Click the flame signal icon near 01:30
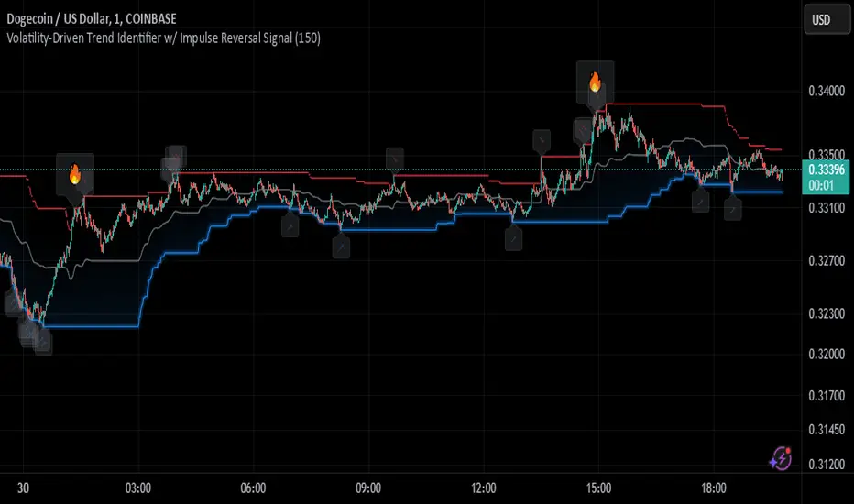The height and width of the screenshot is (504, 854). [75, 174]
